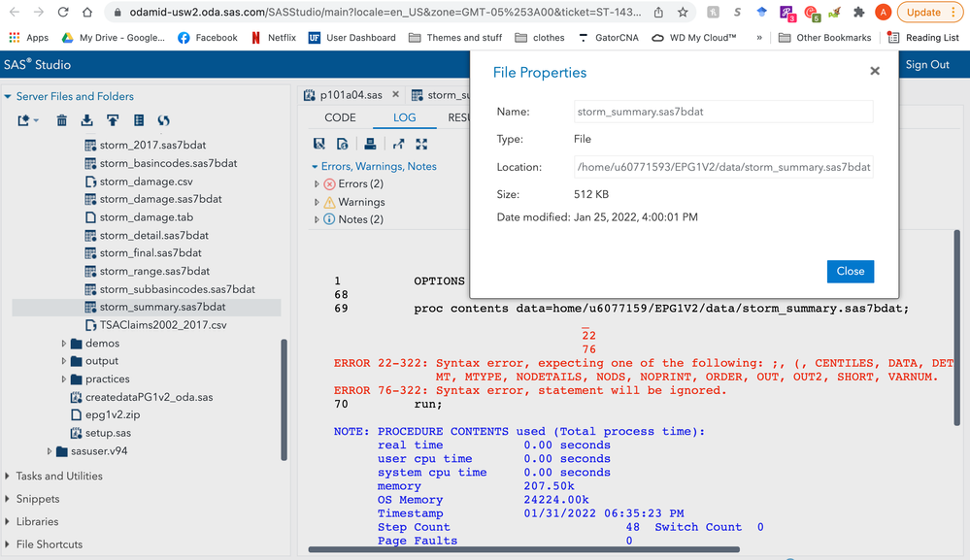Expand the Notes (2) section
This screenshot has width=970, height=560.
pyautogui.click(x=317, y=219)
